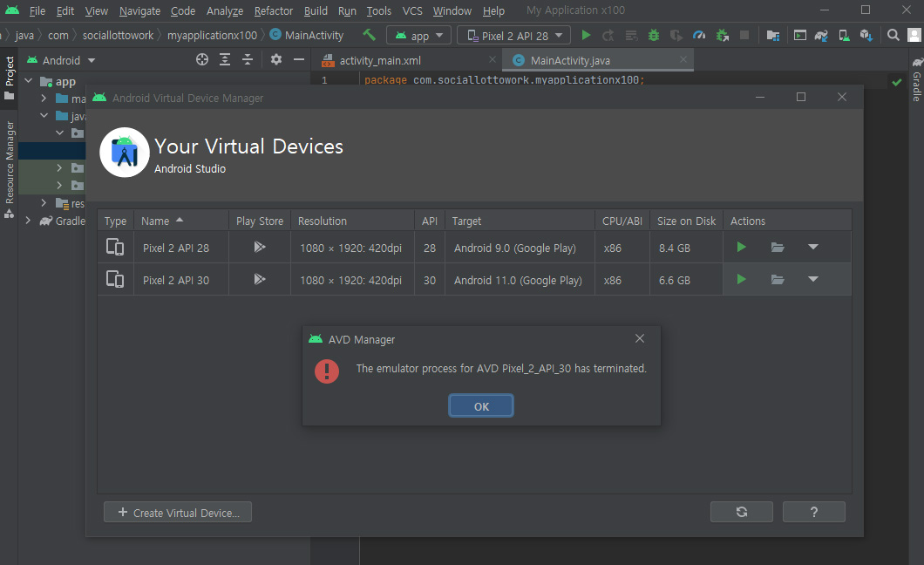Open the AVD Manager toolbar icon

tap(844, 36)
